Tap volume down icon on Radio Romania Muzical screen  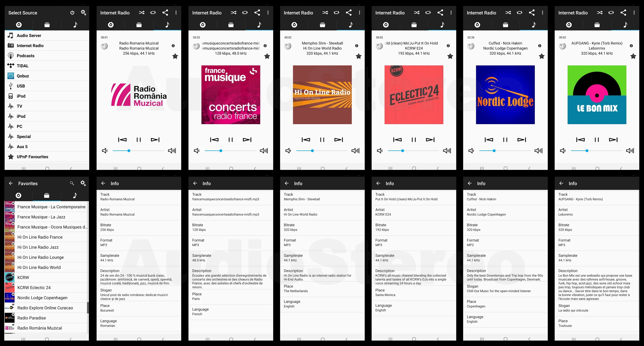(x=105, y=151)
